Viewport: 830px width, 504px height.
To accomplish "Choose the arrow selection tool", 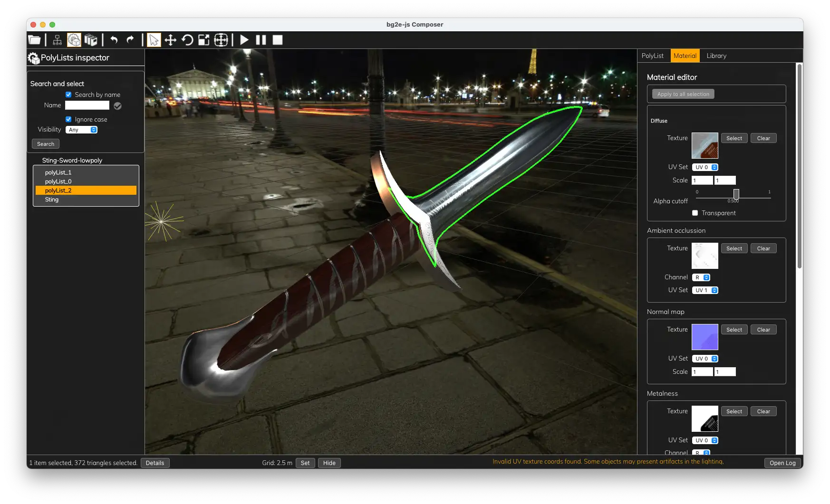I will click(x=154, y=40).
